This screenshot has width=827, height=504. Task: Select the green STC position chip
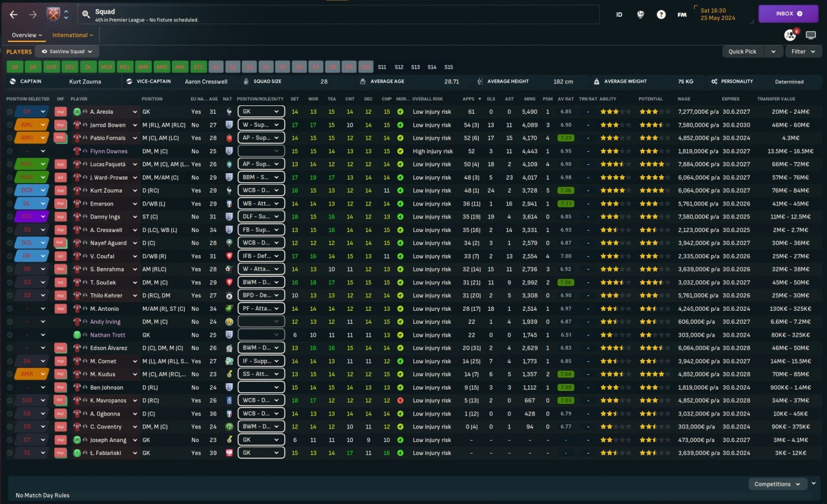click(199, 67)
